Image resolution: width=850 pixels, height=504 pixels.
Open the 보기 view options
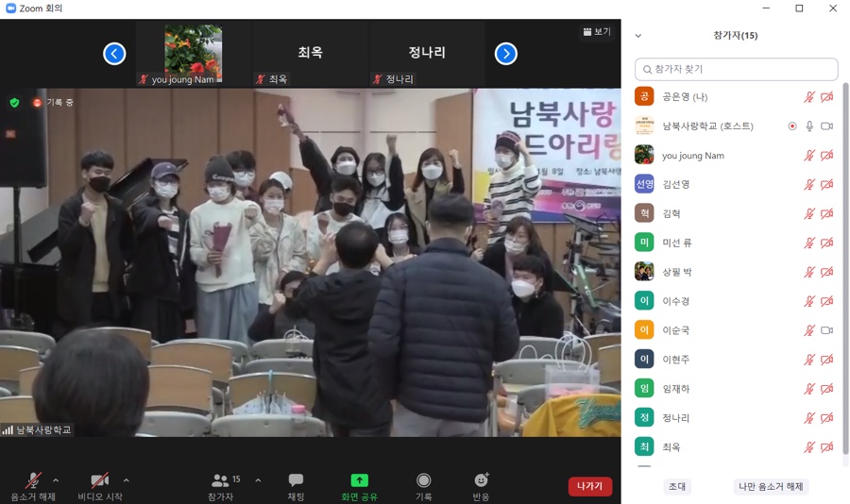(x=597, y=32)
